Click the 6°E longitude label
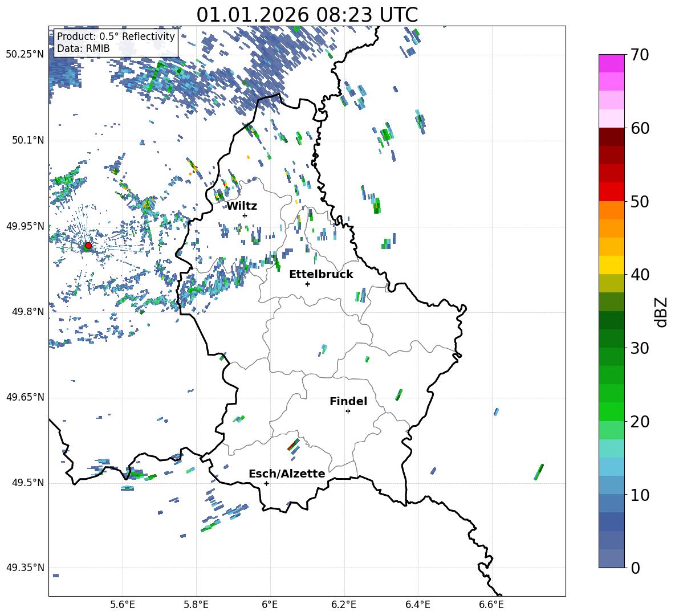This screenshot has width=675, height=616. [x=270, y=605]
